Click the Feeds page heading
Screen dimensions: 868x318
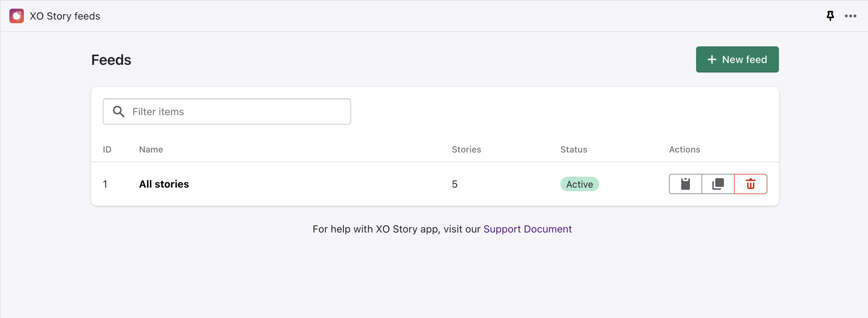tap(111, 60)
